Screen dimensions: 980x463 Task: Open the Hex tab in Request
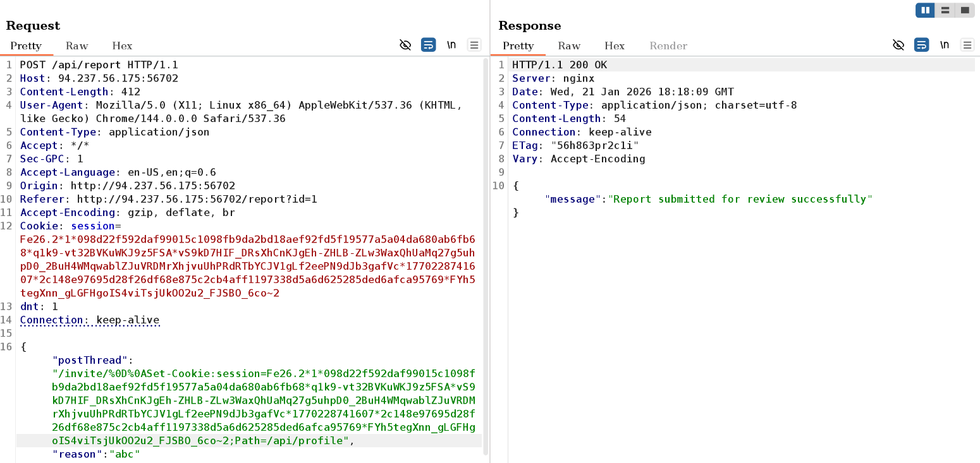coord(122,45)
